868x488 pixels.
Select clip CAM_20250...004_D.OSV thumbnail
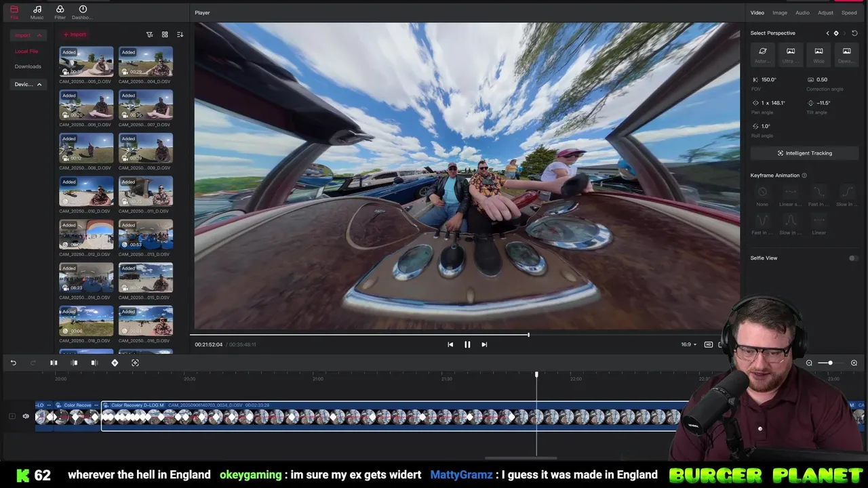(x=146, y=62)
